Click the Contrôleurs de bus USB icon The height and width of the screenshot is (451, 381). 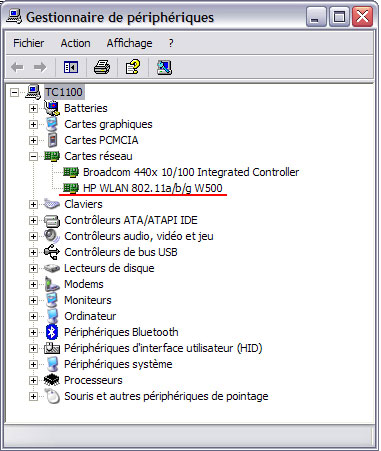tap(52, 252)
